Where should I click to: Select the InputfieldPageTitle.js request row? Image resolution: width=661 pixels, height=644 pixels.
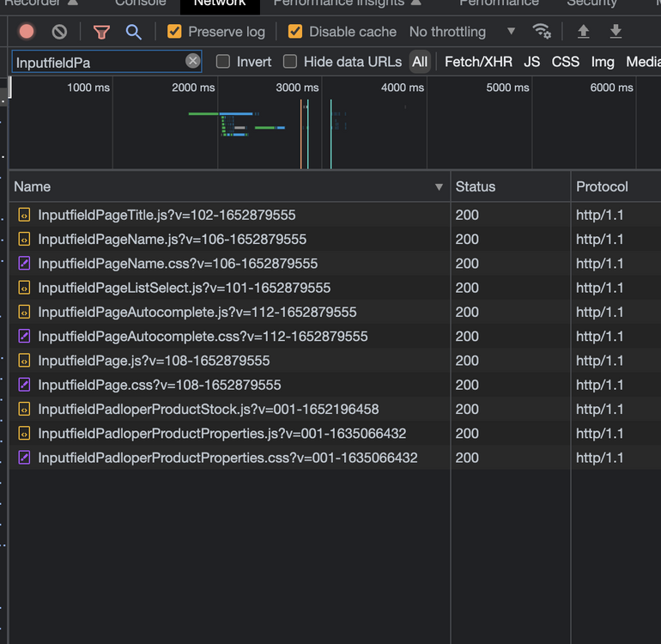pos(167,215)
